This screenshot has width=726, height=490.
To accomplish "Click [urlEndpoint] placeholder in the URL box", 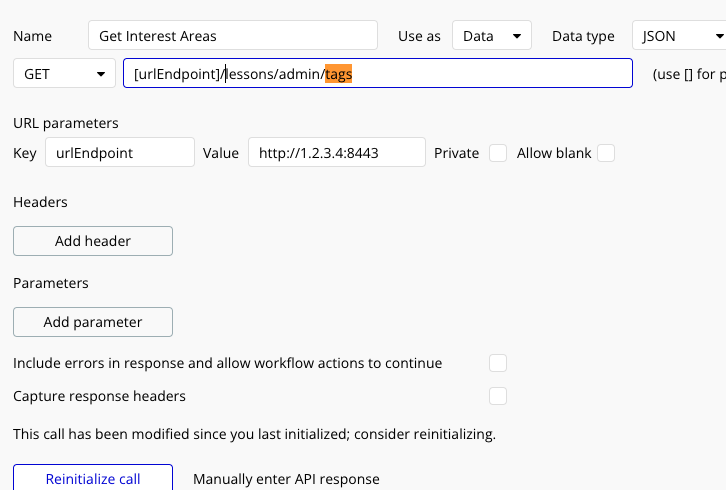I will [x=177, y=74].
